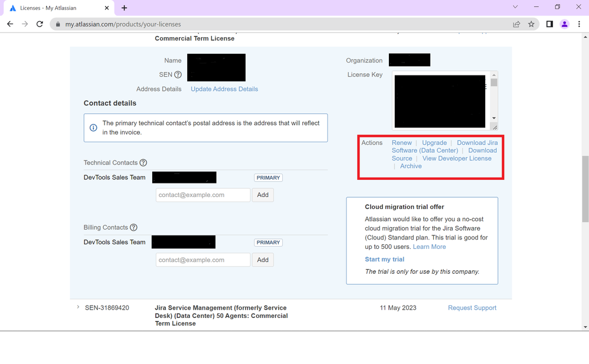
Task: Click inside the License Key text area
Action: tap(440, 101)
